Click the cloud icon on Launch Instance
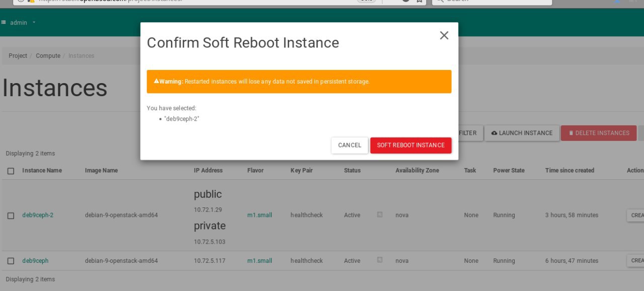The height and width of the screenshot is (291, 644). [494, 133]
